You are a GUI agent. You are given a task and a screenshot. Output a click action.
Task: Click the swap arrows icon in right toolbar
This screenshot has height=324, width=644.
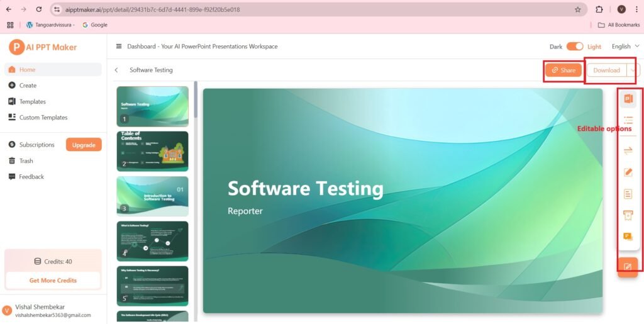(x=628, y=151)
